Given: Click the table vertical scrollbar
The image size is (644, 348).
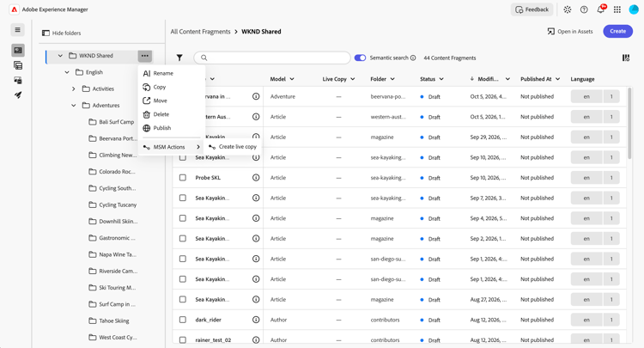Looking at the screenshot, I should (x=629, y=123).
